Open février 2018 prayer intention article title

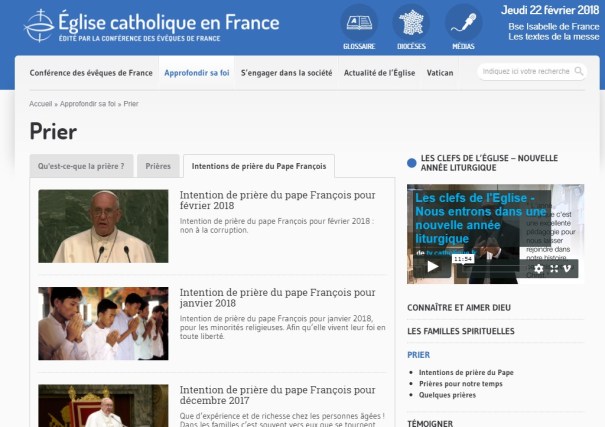point(277,200)
